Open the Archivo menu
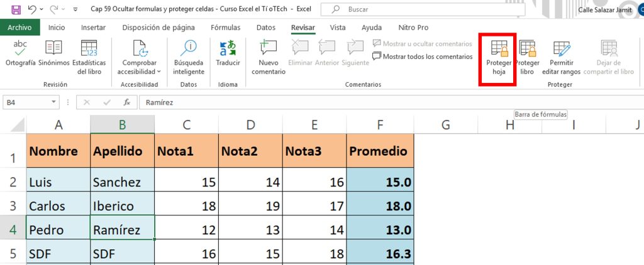This screenshot has height=265, width=644. 20,28
